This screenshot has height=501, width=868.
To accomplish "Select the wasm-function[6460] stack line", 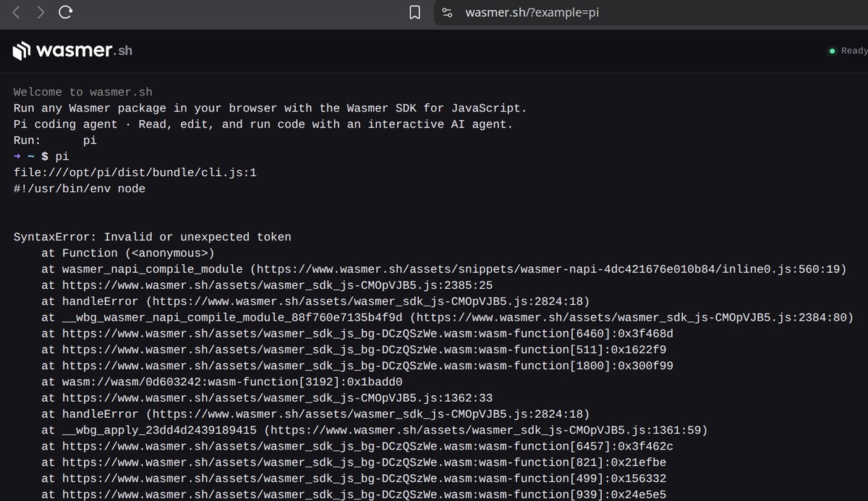I will click(x=357, y=333).
